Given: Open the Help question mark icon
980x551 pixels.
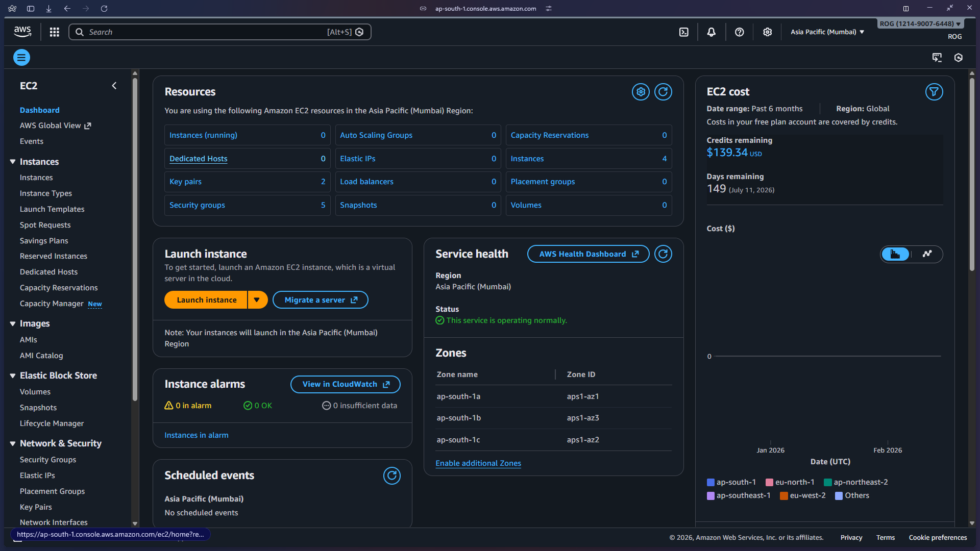Looking at the screenshot, I should 739,32.
